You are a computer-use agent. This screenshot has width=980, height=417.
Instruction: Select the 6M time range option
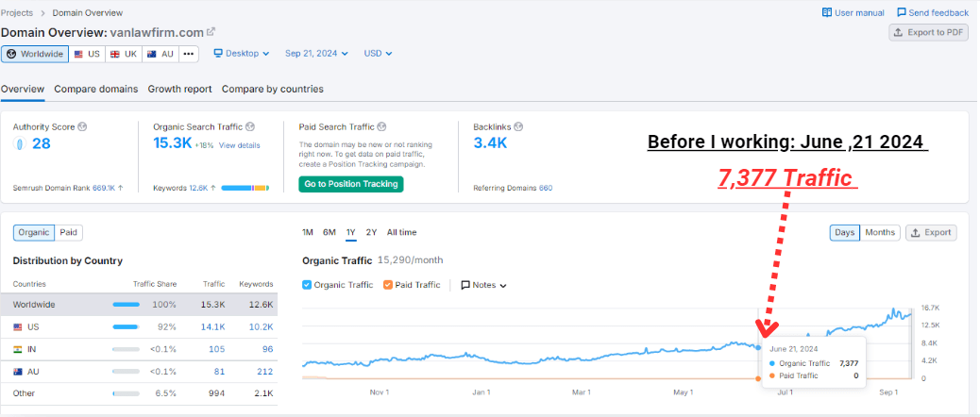pyautogui.click(x=329, y=232)
